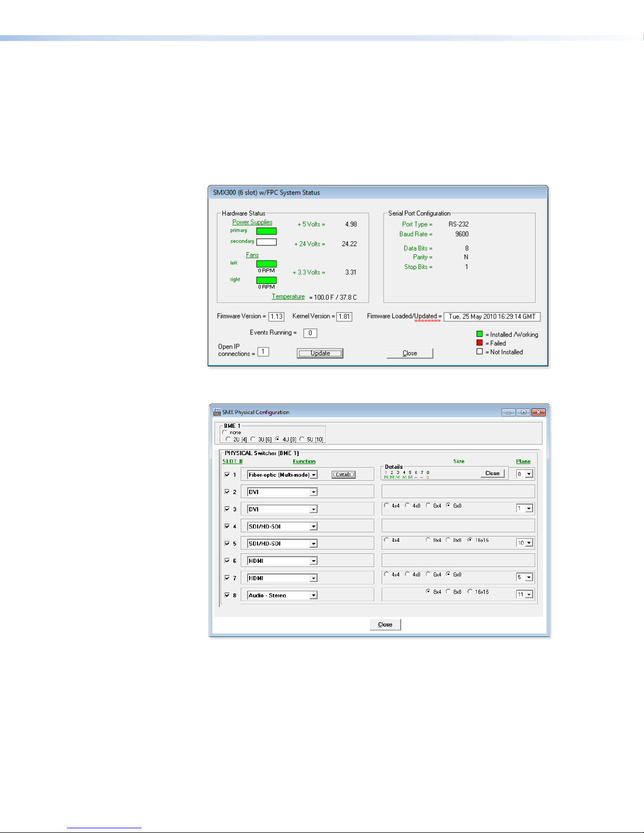Select 8x4 size in the slot 8 row

pos(428,591)
